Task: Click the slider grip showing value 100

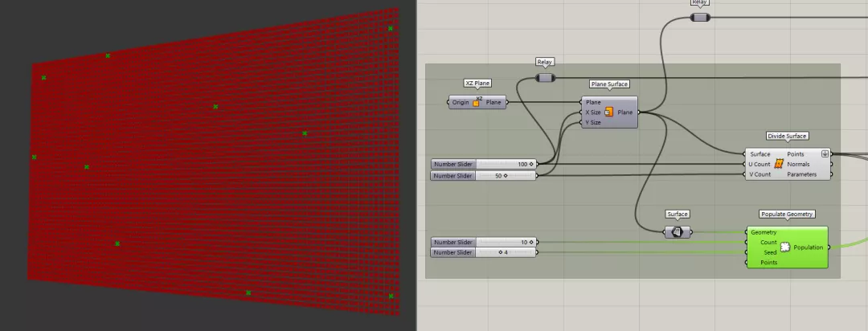Action: coord(531,165)
